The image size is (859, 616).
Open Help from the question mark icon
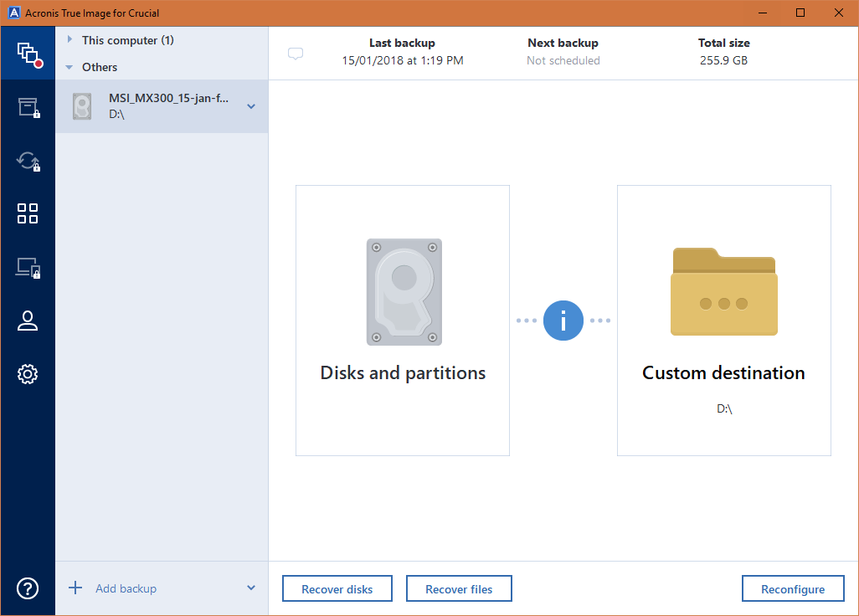tap(28, 588)
